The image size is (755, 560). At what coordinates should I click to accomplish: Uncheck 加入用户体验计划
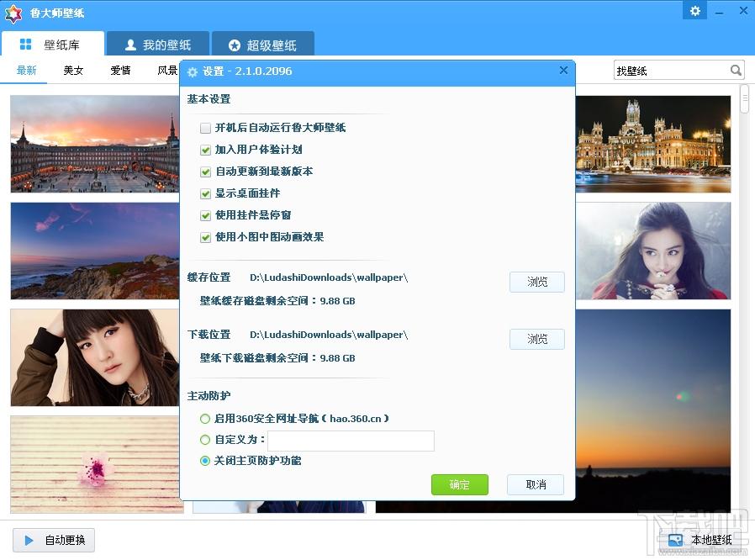tap(206, 150)
